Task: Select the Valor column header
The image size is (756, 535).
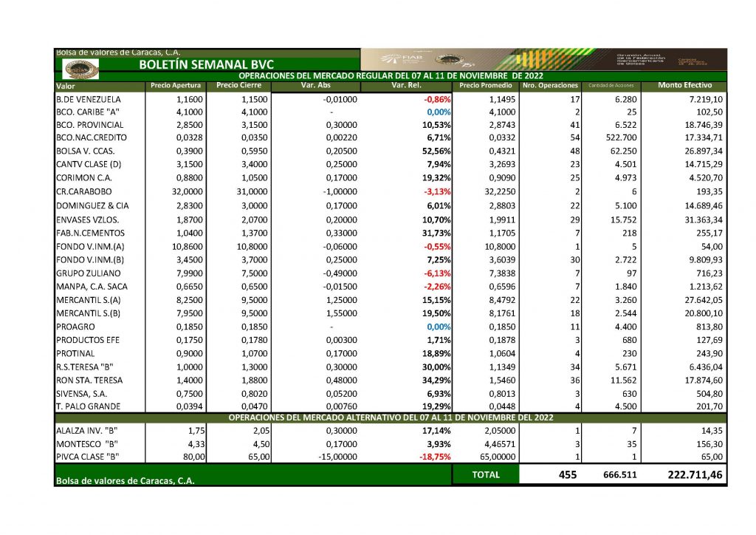Action: point(65,86)
